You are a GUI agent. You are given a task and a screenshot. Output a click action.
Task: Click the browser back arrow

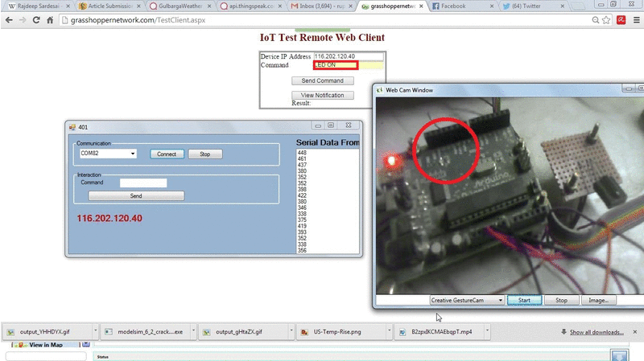tap(8, 19)
